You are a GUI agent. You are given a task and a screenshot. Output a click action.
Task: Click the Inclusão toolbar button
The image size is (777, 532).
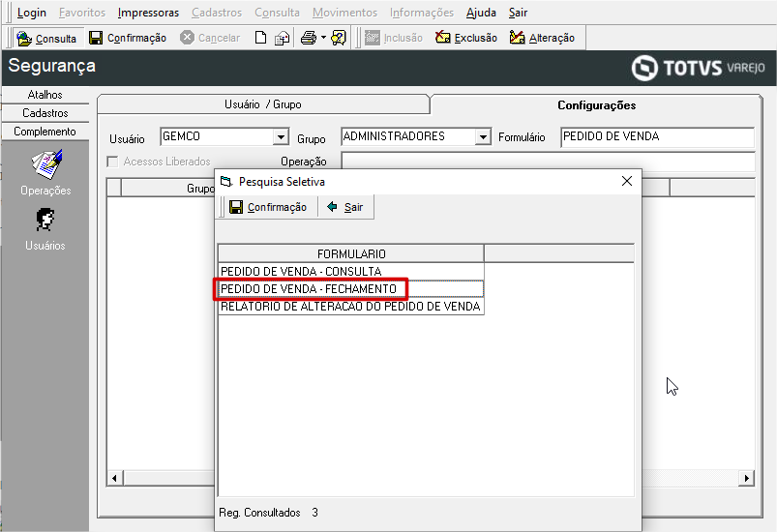pyautogui.click(x=394, y=38)
